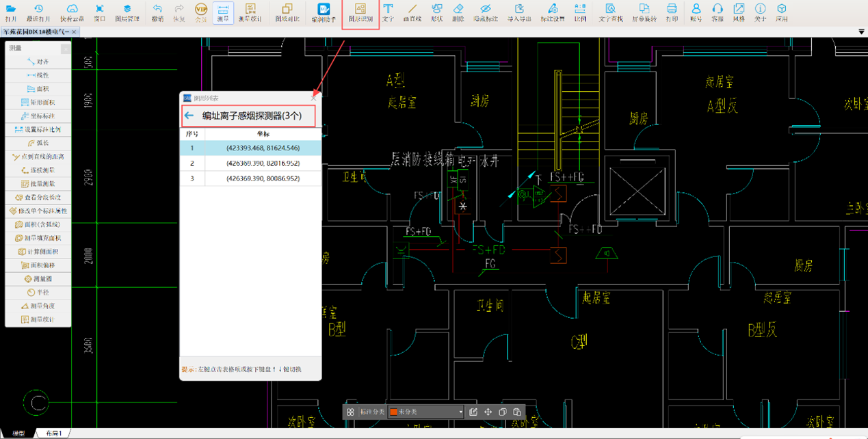
Task: Open the 图形识别 shape recognition tool
Action: [x=360, y=12]
